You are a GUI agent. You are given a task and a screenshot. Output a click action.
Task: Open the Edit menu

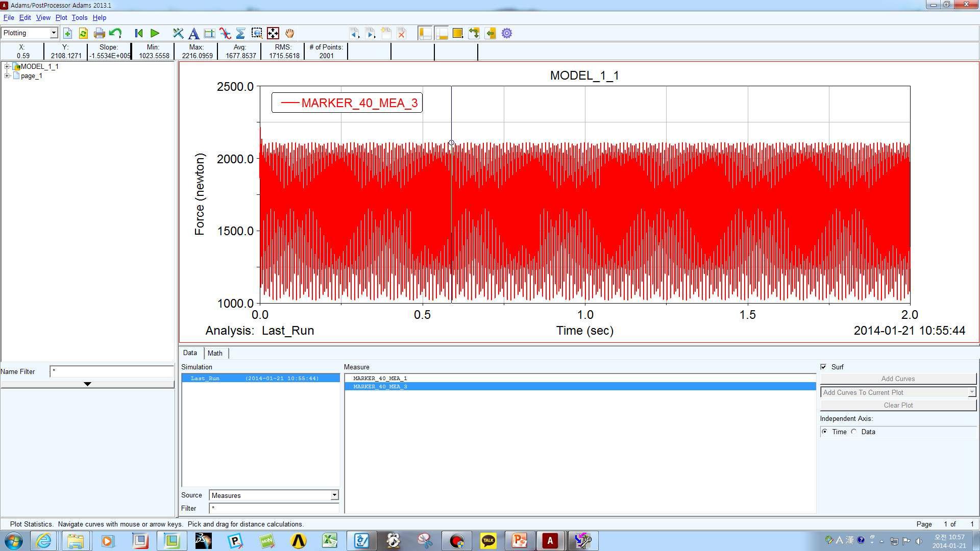pos(25,17)
